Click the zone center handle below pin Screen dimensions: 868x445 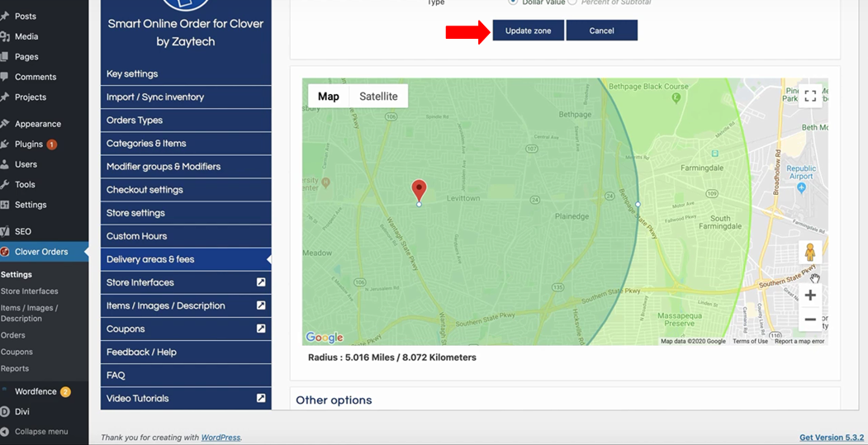[x=419, y=204]
